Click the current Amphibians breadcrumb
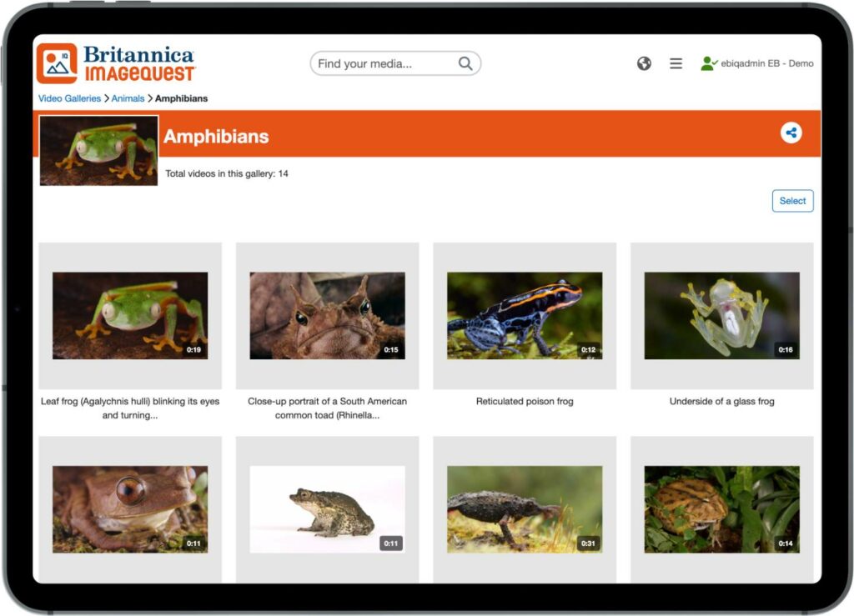Screen dimensions: 854x616 [181, 98]
